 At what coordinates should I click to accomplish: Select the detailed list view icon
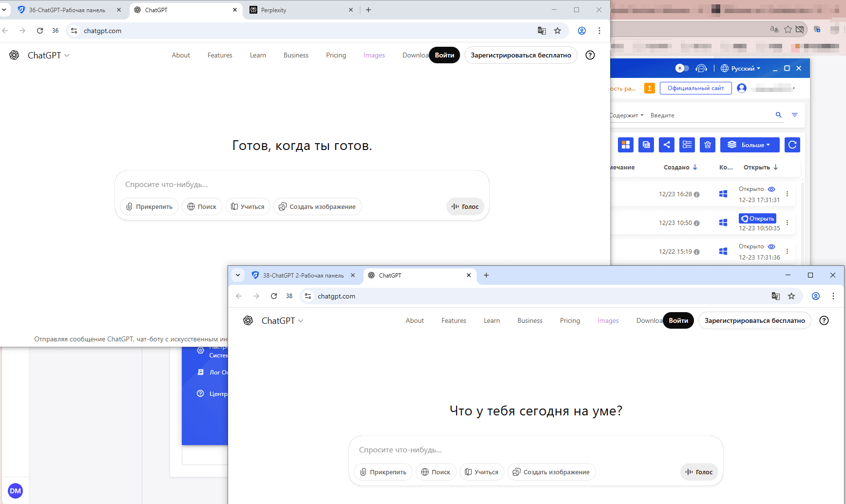point(687,145)
